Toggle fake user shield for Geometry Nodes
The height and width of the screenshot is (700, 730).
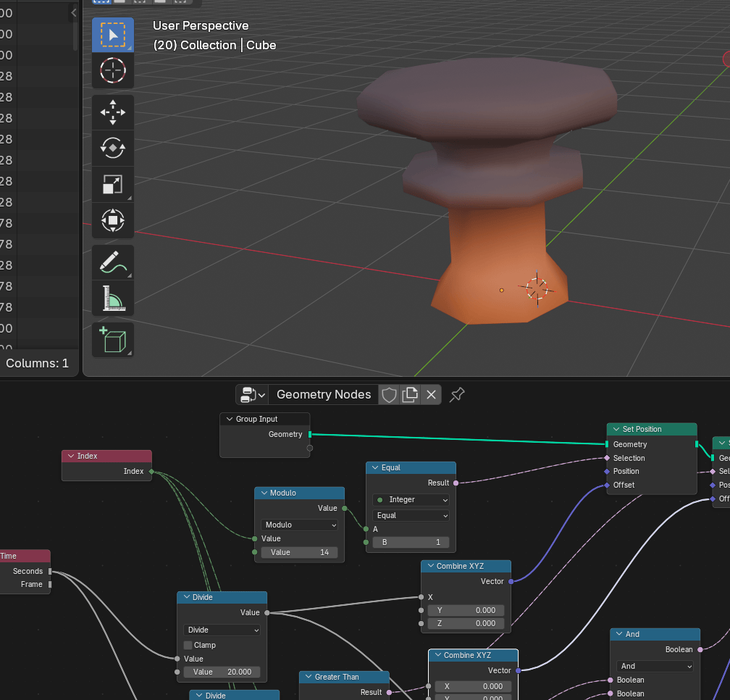(x=389, y=395)
